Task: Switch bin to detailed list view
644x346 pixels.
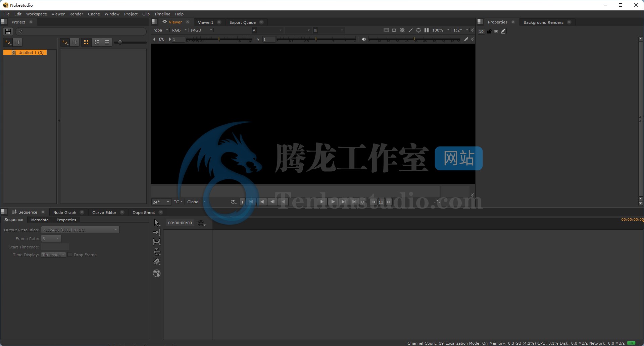Action: point(97,42)
